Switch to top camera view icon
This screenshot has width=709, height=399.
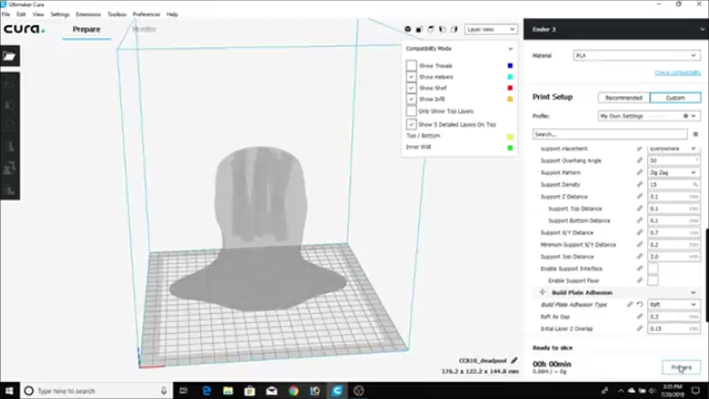point(431,29)
